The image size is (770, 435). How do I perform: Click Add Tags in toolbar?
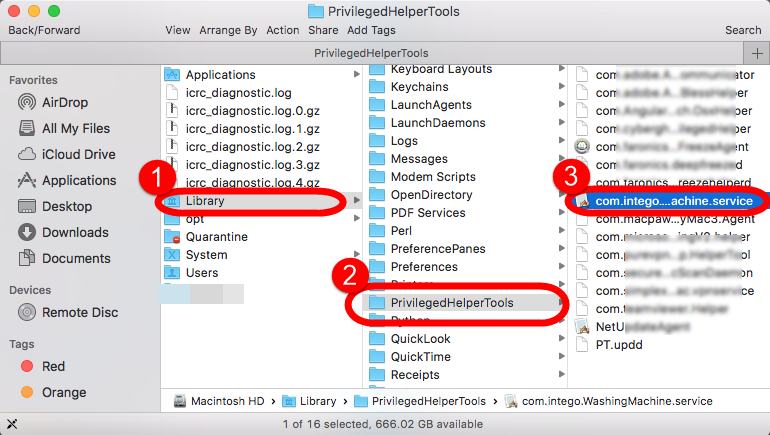[371, 30]
